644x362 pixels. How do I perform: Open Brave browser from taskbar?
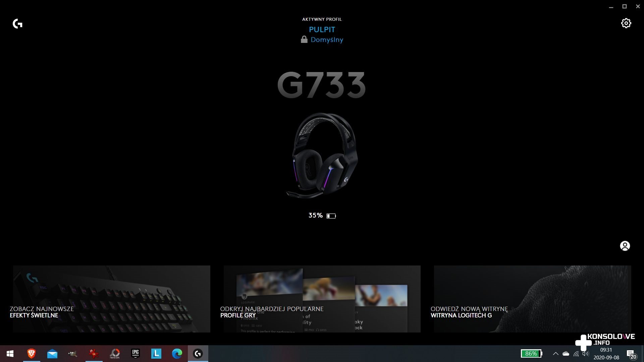pos(32,353)
